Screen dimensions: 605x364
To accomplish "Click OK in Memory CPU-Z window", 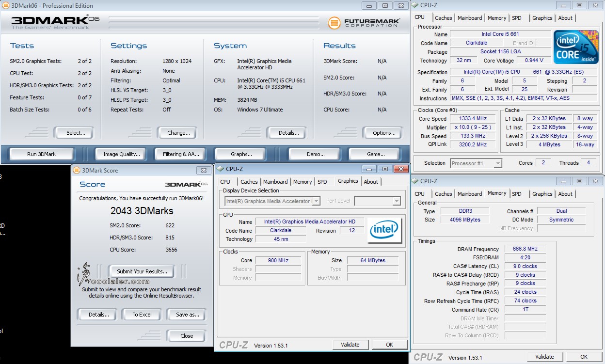I will 584,357.
